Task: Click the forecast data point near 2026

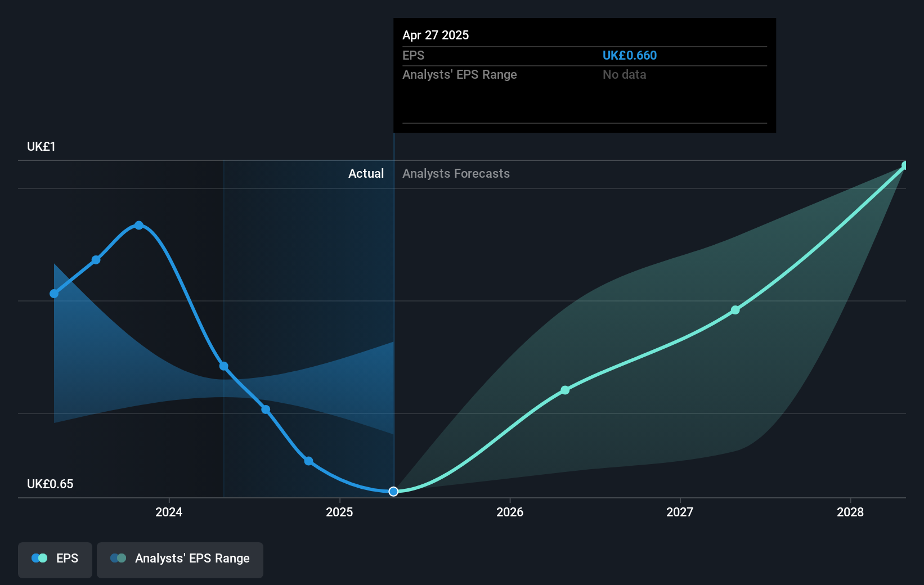Action: click(x=564, y=390)
